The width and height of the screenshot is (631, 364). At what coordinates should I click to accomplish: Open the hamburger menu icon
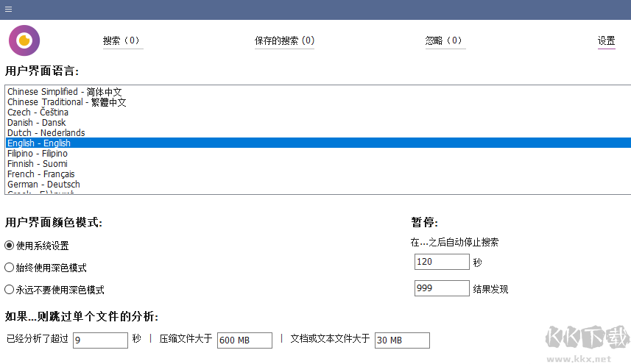pos(8,9)
